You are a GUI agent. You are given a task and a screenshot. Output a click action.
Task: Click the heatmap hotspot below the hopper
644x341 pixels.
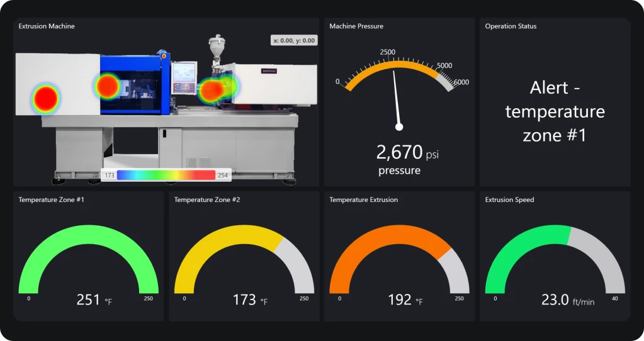pyautogui.click(x=213, y=90)
